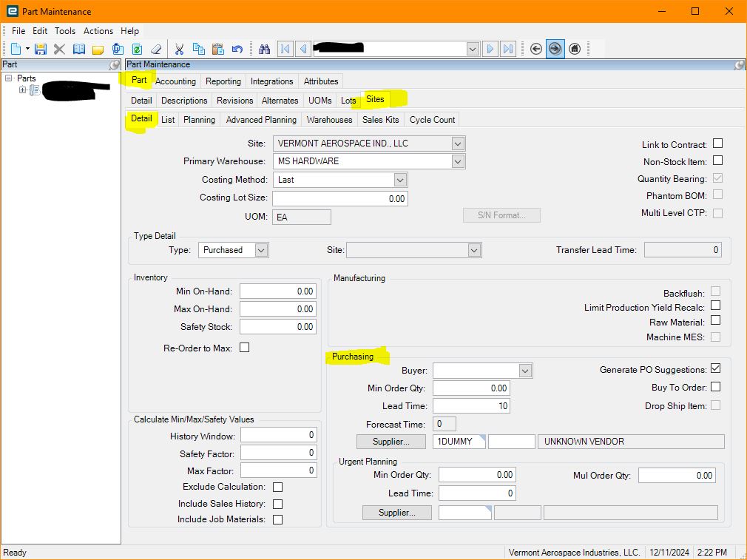Viewport: 747px width, 560px height.
Task: Click the Purchasing Supplier... button
Action: click(391, 442)
